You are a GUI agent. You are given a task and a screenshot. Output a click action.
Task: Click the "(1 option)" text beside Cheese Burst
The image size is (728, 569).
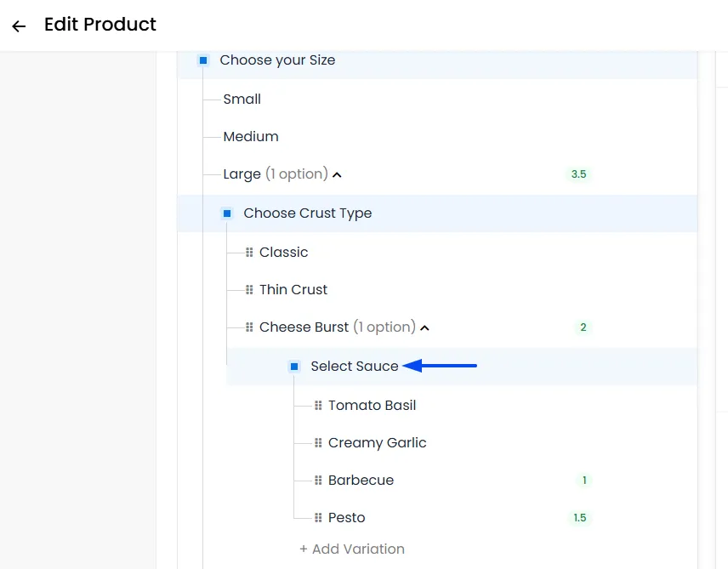pos(384,327)
